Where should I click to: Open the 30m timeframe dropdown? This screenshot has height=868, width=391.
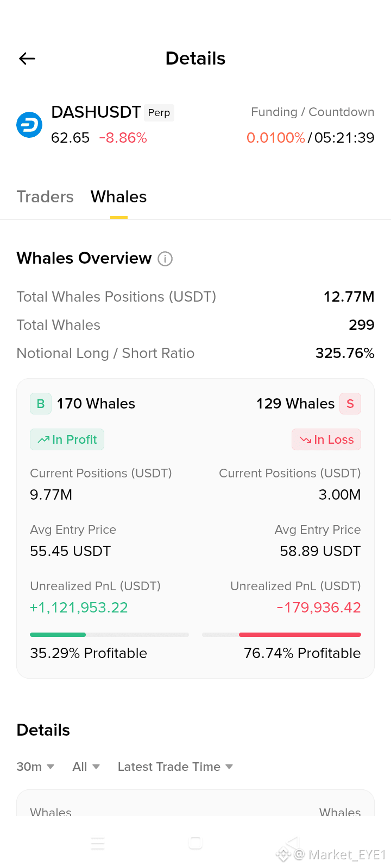point(35,767)
